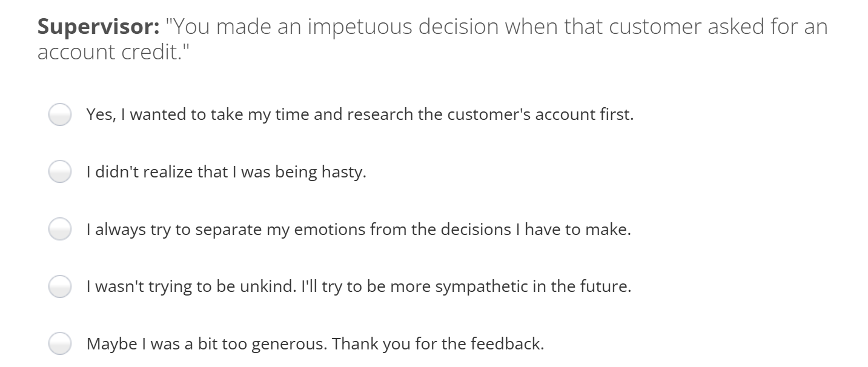This screenshot has width=868, height=367.
Task: Click the answer about being more sympathetic
Action: 359,286
